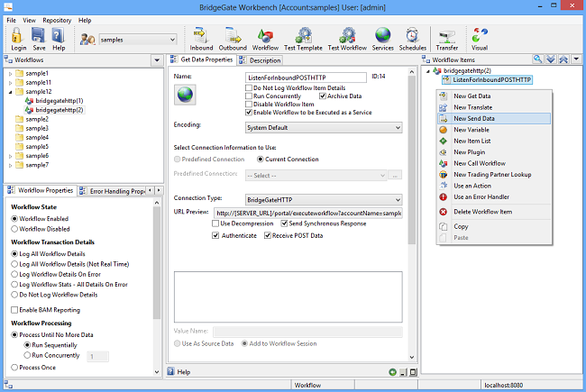Switch to the Description tab
586x392 pixels.
(x=264, y=60)
